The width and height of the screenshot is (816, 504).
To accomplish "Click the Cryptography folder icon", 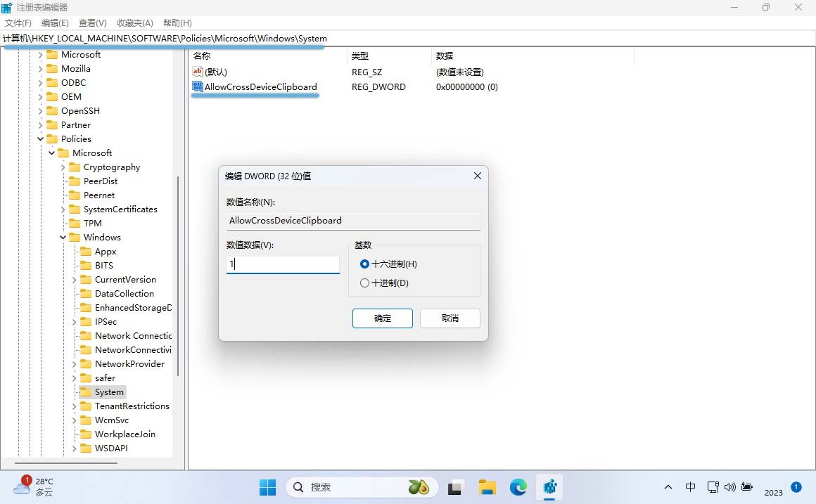I will coord(75,167).
